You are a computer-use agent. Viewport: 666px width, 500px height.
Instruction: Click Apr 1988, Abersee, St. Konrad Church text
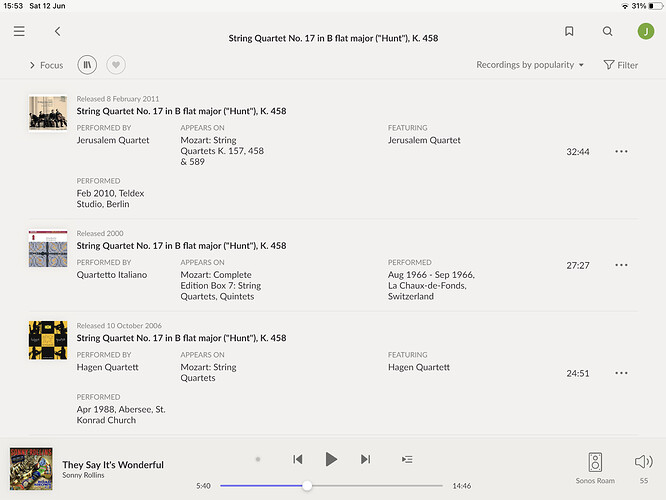[x=121, y=415]
